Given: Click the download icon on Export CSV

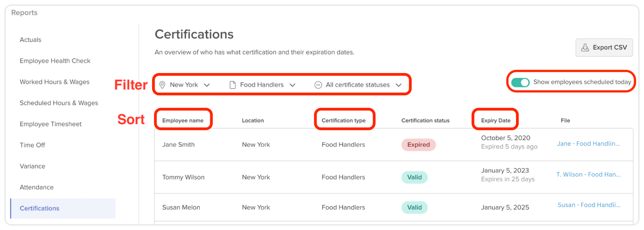Looking at the screenshot, I should pos(585,48).
